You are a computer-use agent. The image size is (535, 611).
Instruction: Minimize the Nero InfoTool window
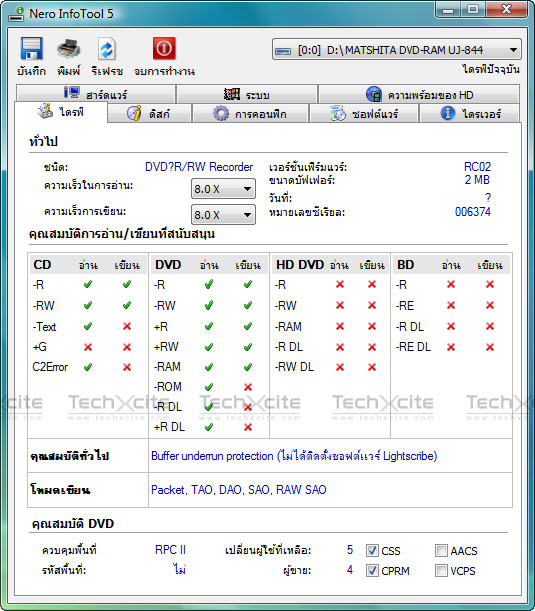[448, 10]
